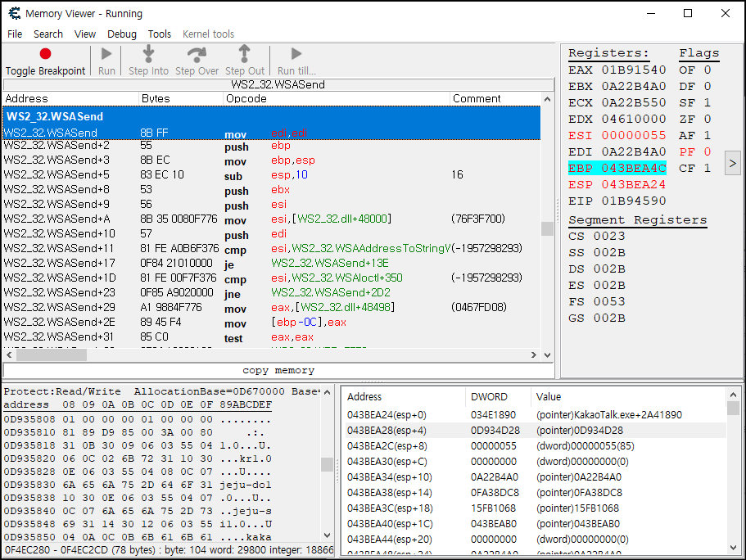Select stack row 043BEA28(esp+4)
This screenshot has width=746, height=560.
tap(536, 431)
